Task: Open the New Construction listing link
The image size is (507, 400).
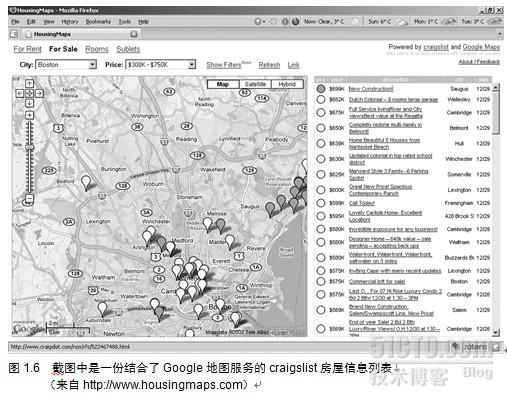Action: click(371, 89)
